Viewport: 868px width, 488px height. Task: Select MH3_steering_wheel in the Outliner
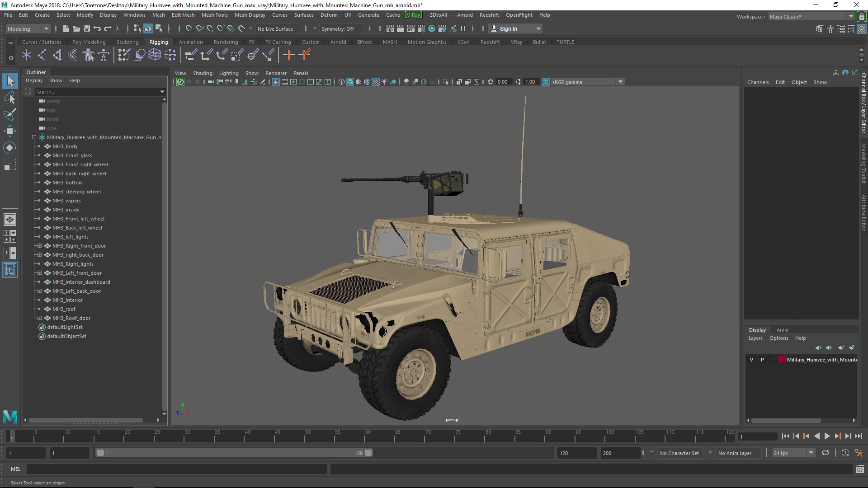(76, 192)
